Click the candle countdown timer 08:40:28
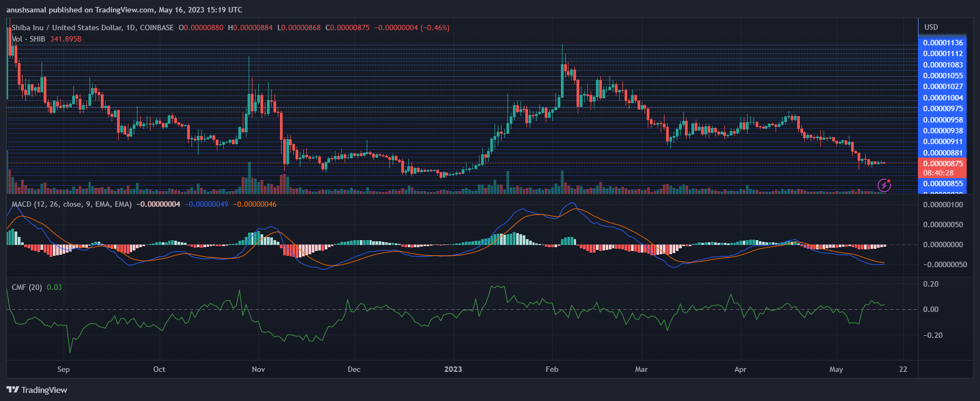The width and height of the screenshot is (980, 401). tap(938, 173)
